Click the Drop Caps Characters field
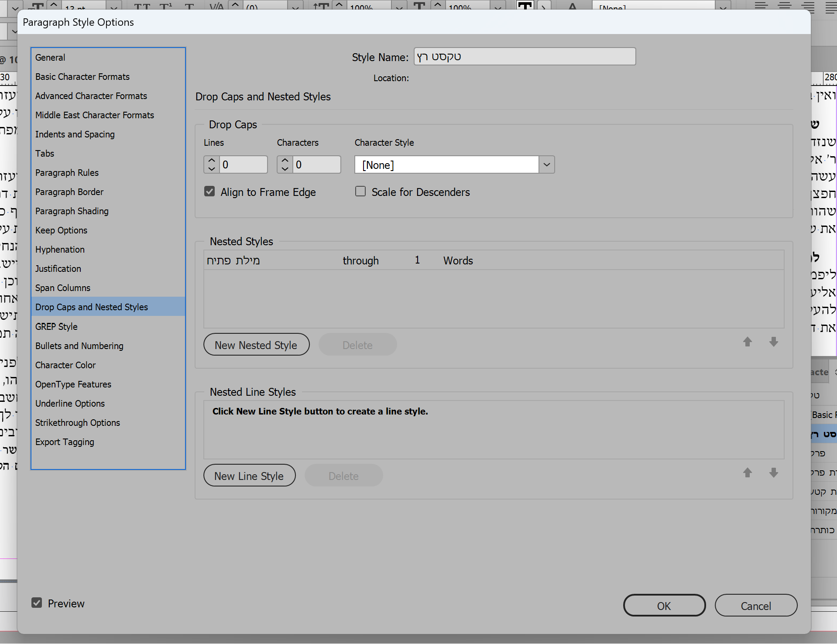Screen dimensions: 837x644 317,164
